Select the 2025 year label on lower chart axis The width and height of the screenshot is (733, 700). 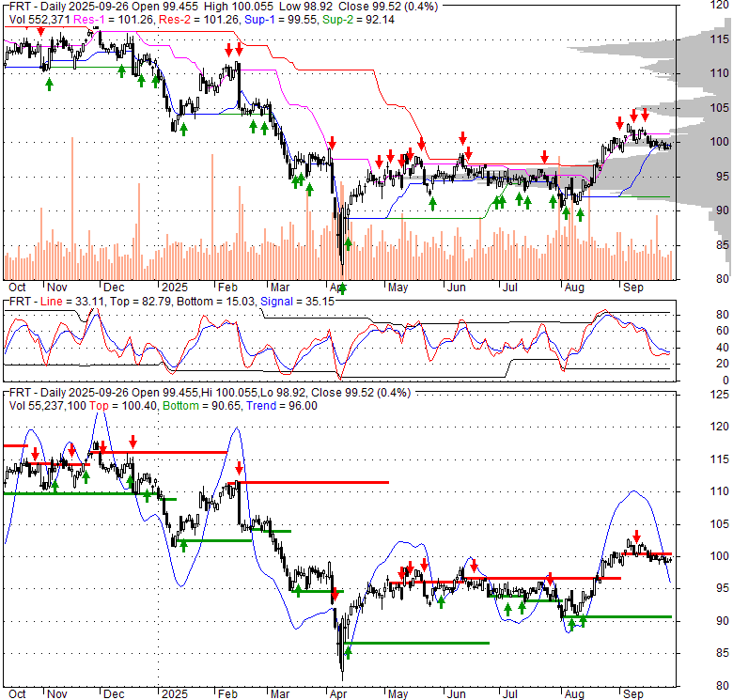coord(175,694)
